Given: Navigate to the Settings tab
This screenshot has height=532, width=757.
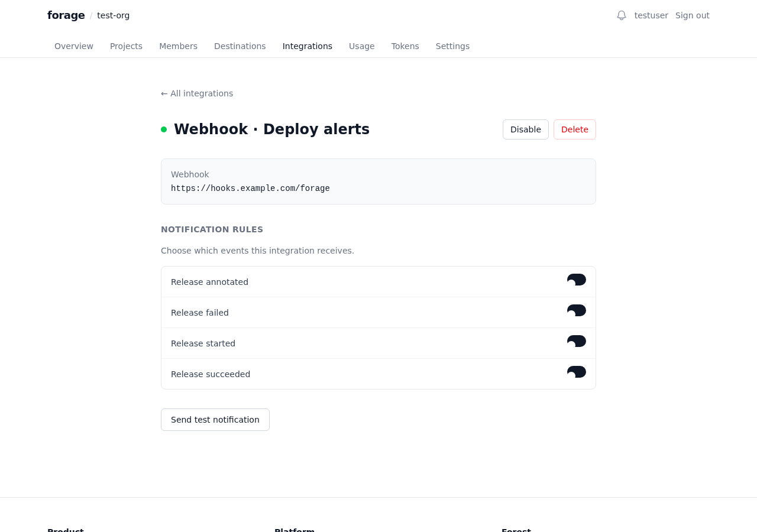Looking at the screenshot, I should 452,46.
